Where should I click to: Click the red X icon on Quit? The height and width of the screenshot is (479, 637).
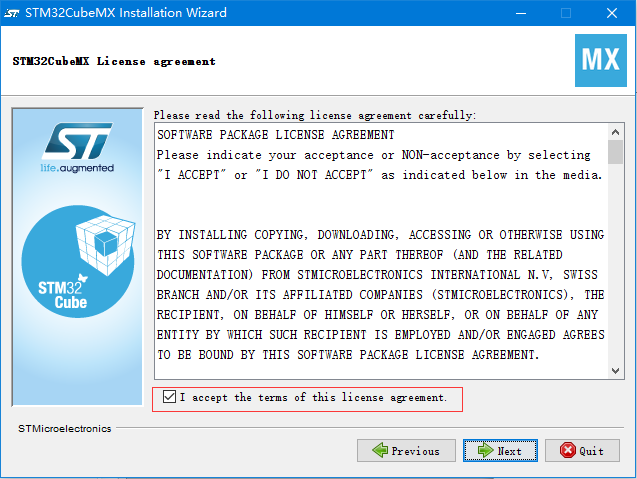coord(568,450)
